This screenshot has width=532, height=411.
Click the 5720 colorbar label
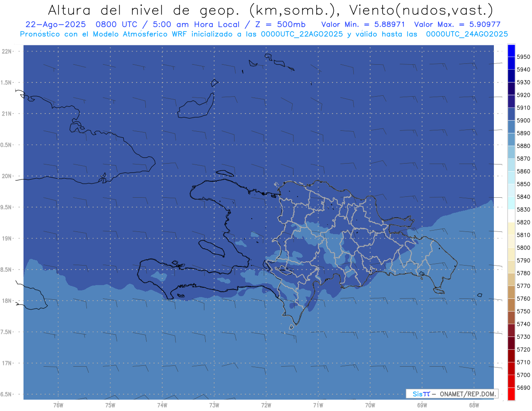[524, 349]
